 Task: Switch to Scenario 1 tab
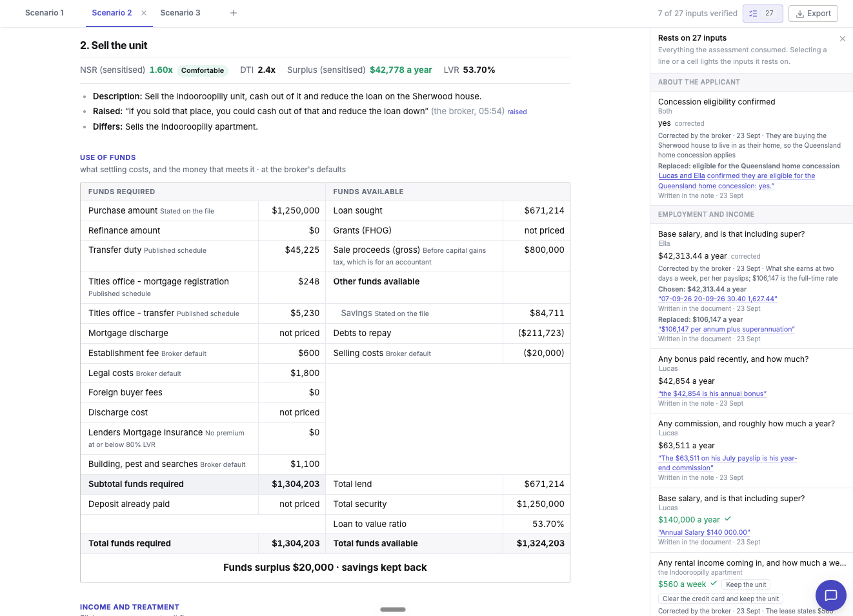45,13
